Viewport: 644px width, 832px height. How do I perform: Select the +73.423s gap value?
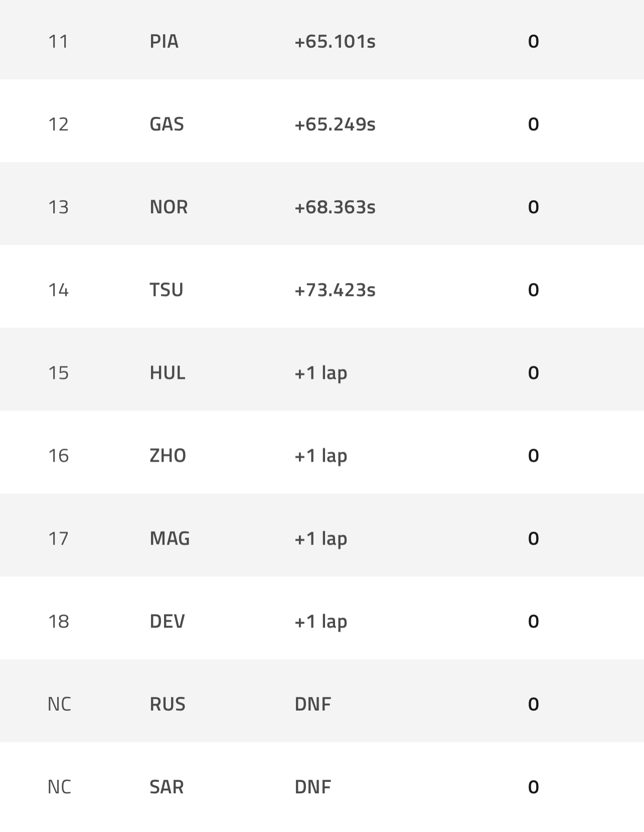click(x=335, y=290)
